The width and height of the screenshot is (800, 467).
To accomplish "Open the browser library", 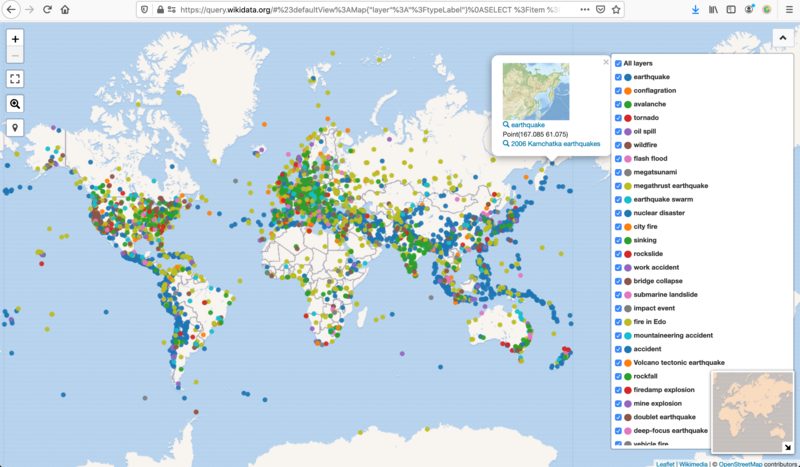I will (713, 9).
